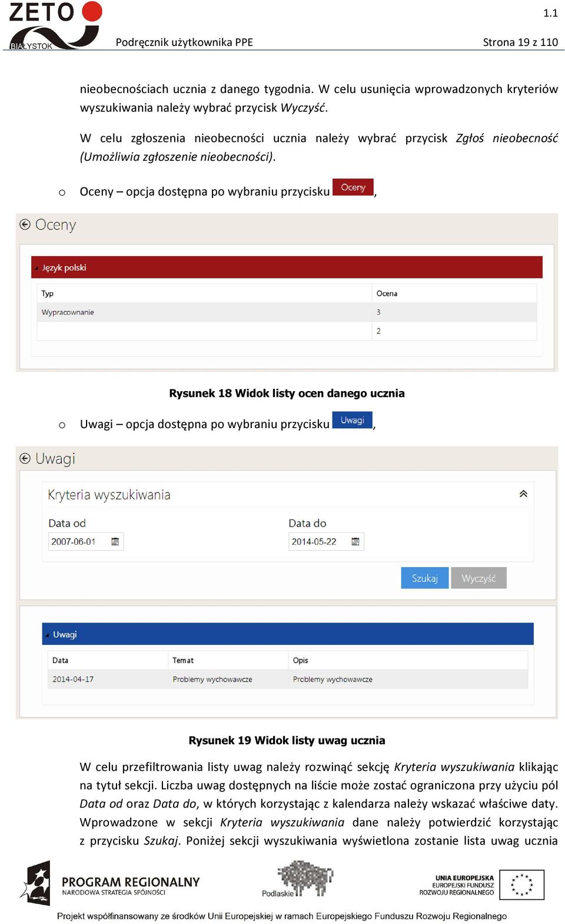The image size is (565, 924).
Task: Click the blue Uwagi inline button
Action: [353, 420]
